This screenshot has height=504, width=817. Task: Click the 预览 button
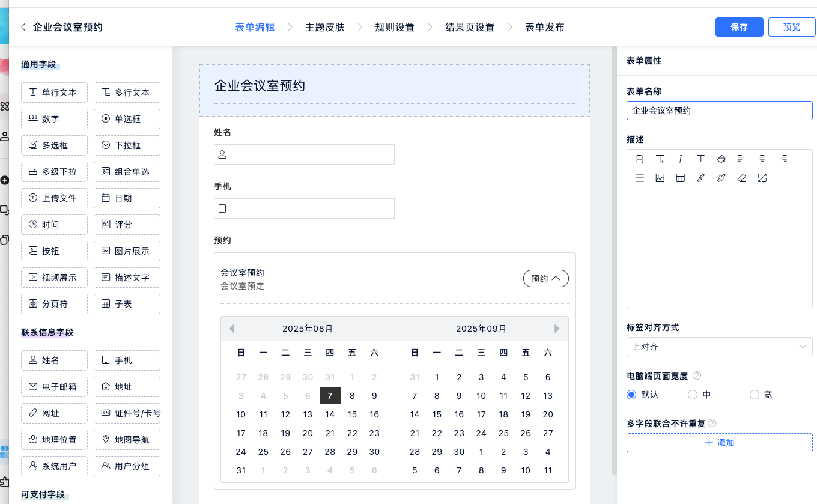point(792,27)
